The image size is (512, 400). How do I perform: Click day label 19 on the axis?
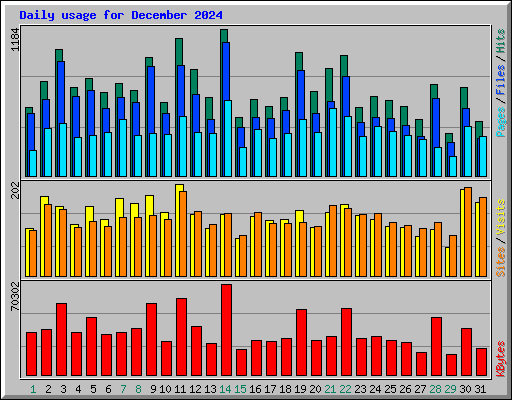pos(300,389)
